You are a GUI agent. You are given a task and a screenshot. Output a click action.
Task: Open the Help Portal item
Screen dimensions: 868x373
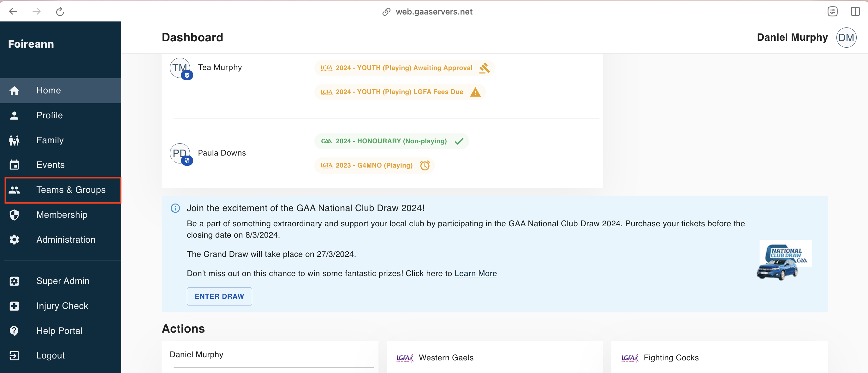pyautogui.click(x=61, y=331)
